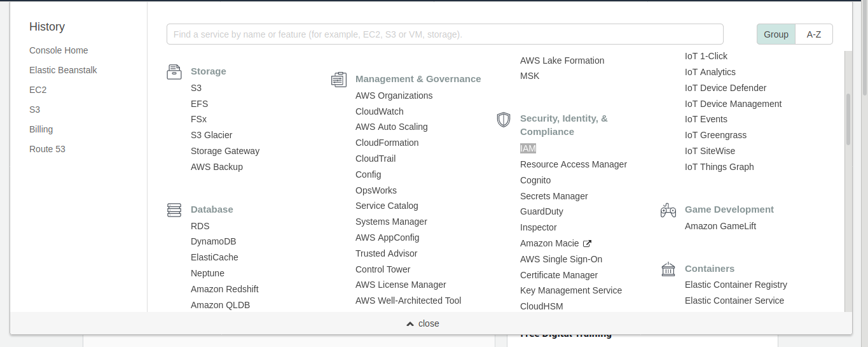This screenshot has width=868, height=347.
Task: Open GuardDuty service
Action: click(542, 211)
